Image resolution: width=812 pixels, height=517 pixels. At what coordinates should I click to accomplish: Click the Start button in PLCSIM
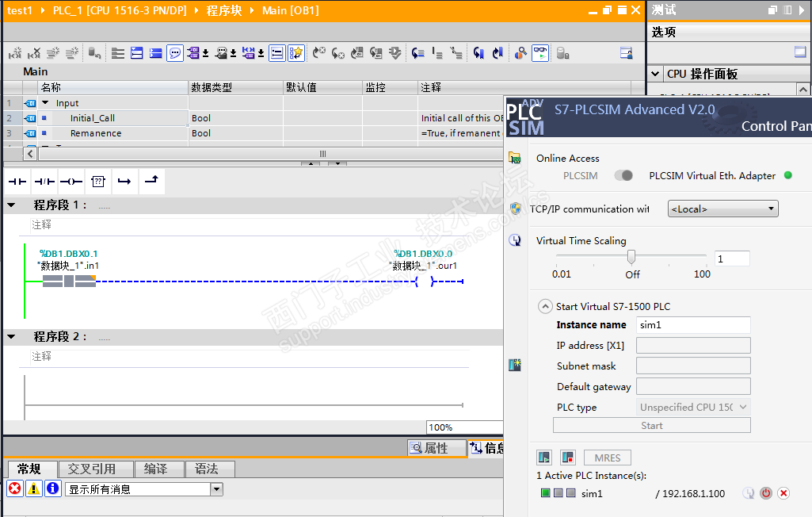coord(651,425)
